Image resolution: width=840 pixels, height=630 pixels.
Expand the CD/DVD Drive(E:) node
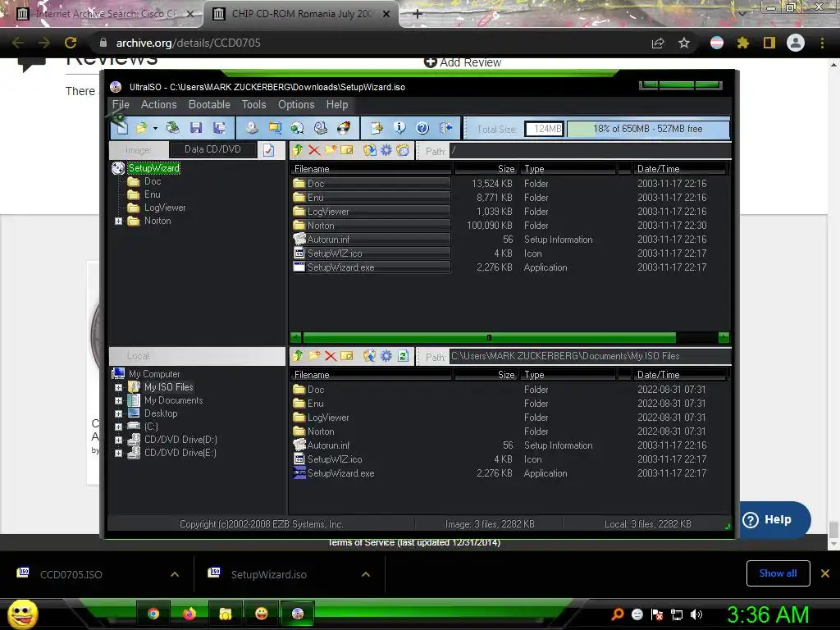(x=118, y=453)
